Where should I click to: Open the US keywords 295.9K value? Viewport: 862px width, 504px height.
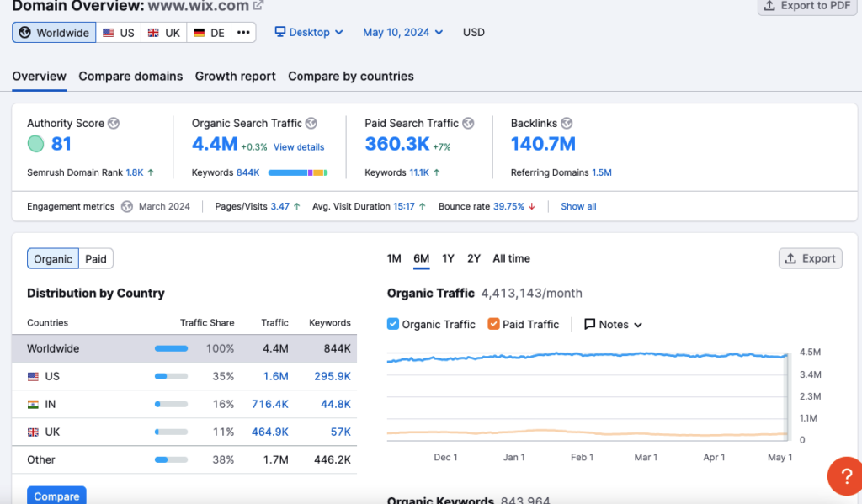[x=332, y=376]
